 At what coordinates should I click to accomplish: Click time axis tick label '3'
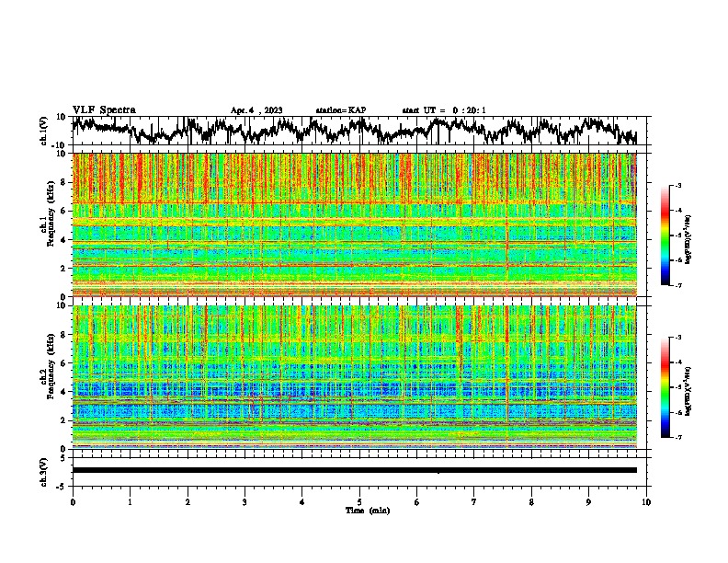coord(245,502)
